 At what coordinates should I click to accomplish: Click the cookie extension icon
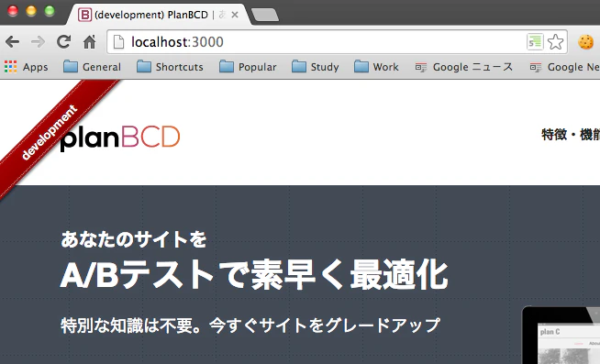pos(585,41)
